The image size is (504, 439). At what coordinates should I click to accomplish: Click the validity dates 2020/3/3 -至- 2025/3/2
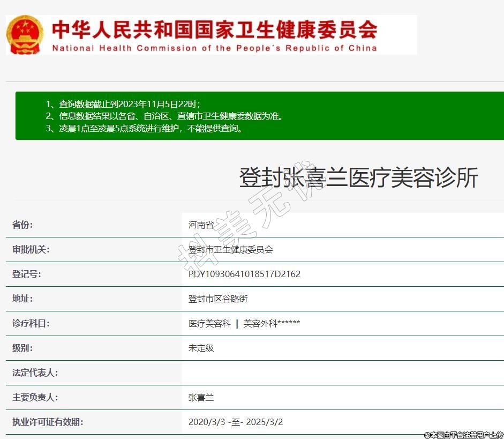[236, 422]
